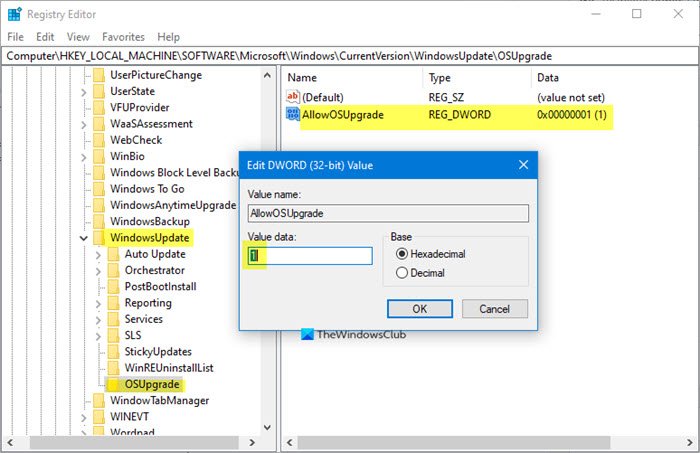
Task: Expand the WaaSAssessment key
Action: (84, 125)
